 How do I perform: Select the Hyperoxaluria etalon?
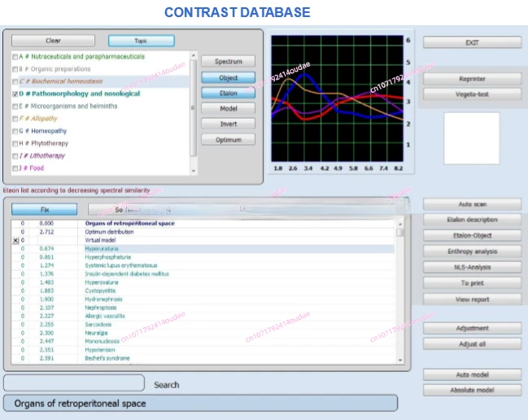(x=203, y=282)
